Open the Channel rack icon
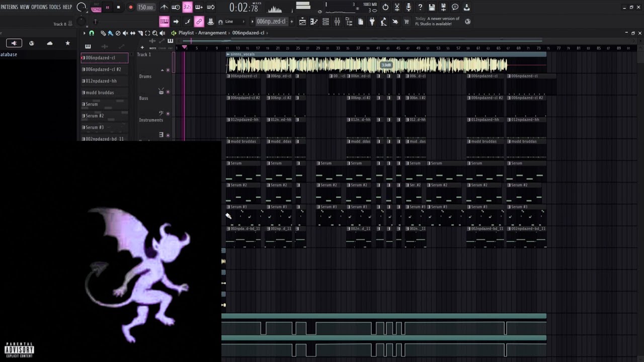Screen dimensions: 644x362 tap(326, 22)
